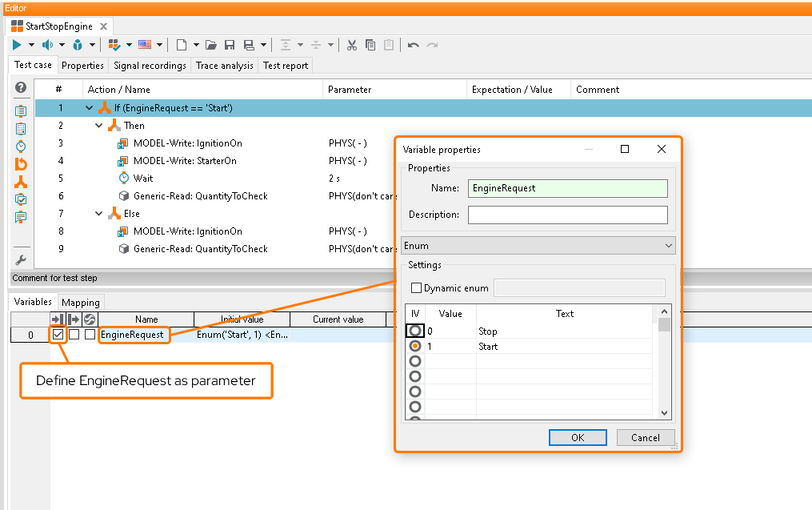This screenshot has height=510, width=812.
Task: Click the blue run test case play icon
Action: coord(17,45)
